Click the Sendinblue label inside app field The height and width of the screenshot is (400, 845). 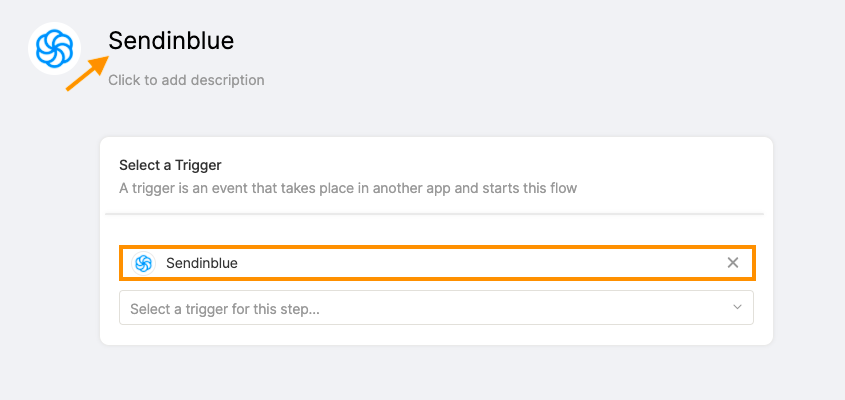point(202,263)
